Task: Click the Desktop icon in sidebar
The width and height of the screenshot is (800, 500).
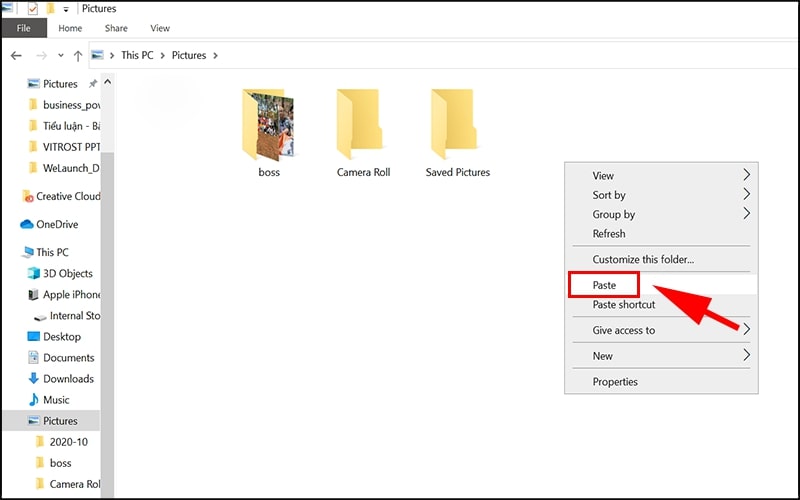Action: click(x=33, y=336)
